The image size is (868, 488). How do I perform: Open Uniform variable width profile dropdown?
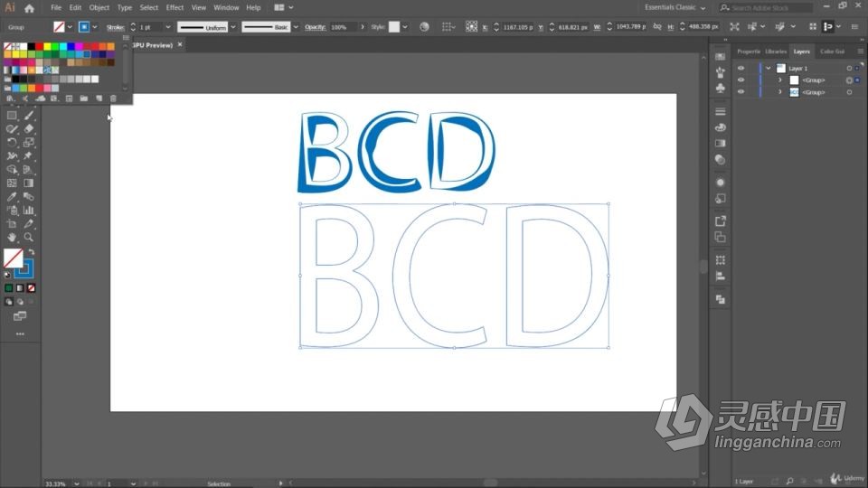tap(233, 26)
